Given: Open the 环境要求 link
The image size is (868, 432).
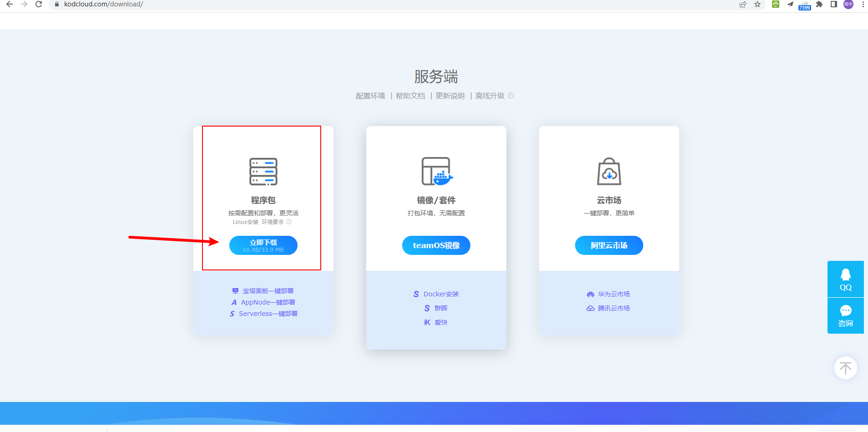Looking at the screenshot, I should (x=273, y=222).
